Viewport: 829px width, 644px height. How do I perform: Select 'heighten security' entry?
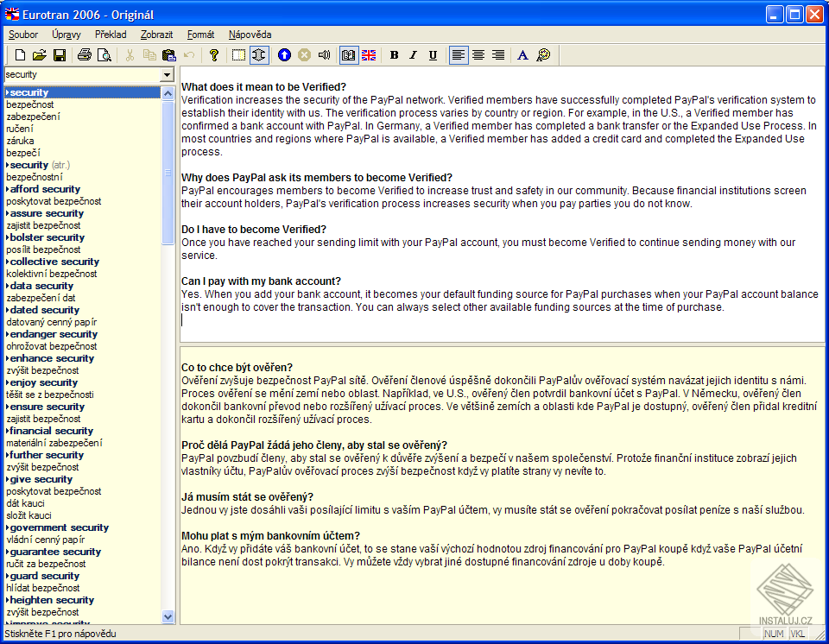pyautogui.click(x=52, y=600)
